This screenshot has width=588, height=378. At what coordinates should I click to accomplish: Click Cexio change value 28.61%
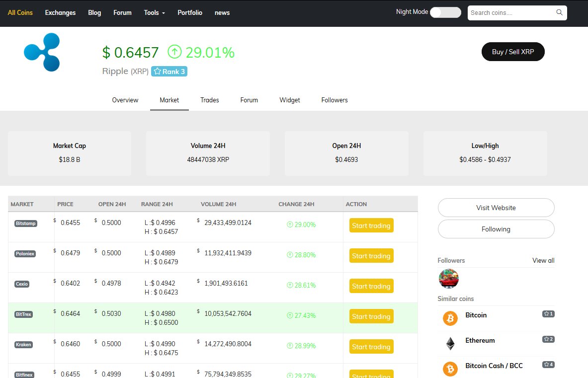(x=301, y=285)
